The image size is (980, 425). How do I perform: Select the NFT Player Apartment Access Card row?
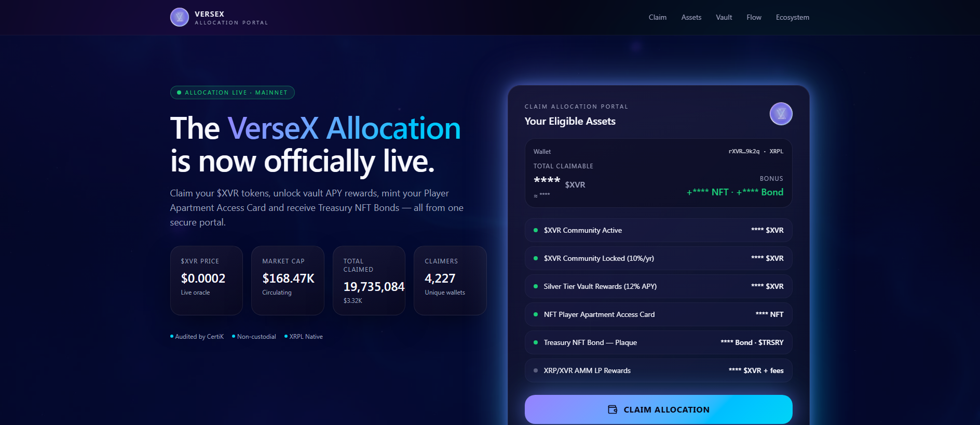click(659, 314)
